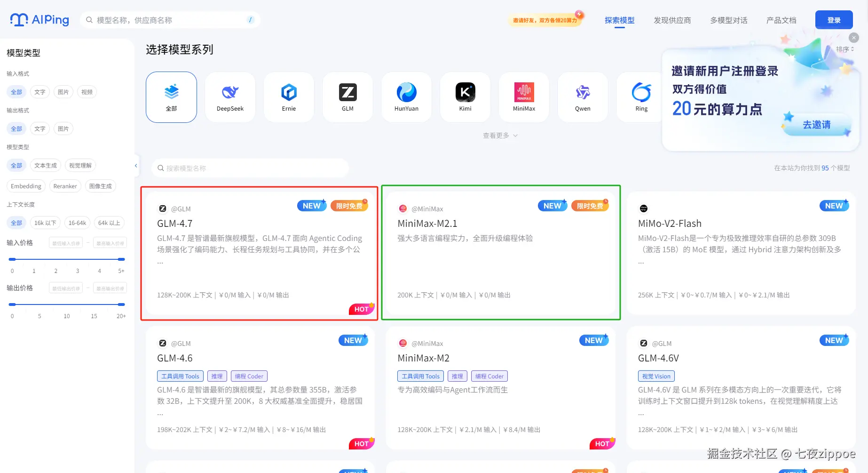868x473 pixels.
Task: Focus the 最高输出价格 input box
Action: pos(110,288)
